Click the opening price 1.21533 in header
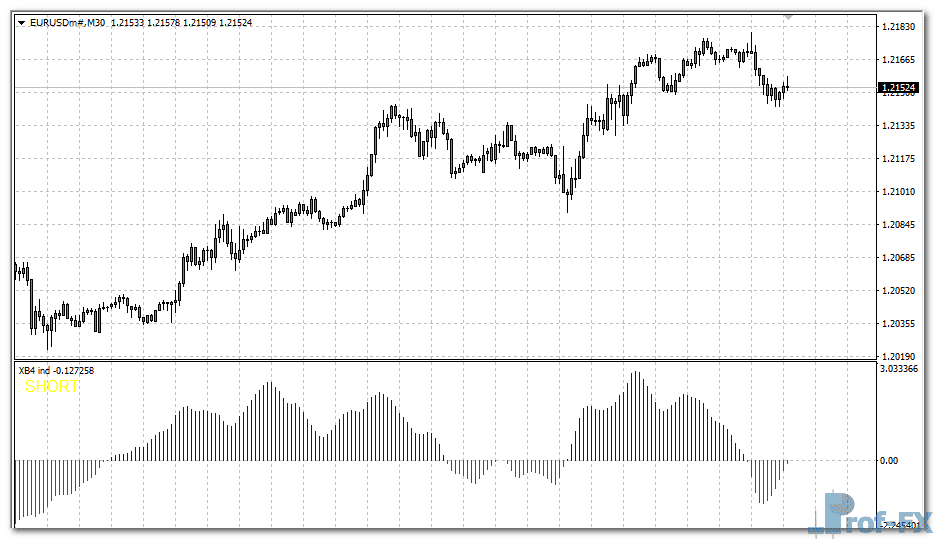Image resolution: width=935 pixels, height=539 pixels. pos(128,22)
